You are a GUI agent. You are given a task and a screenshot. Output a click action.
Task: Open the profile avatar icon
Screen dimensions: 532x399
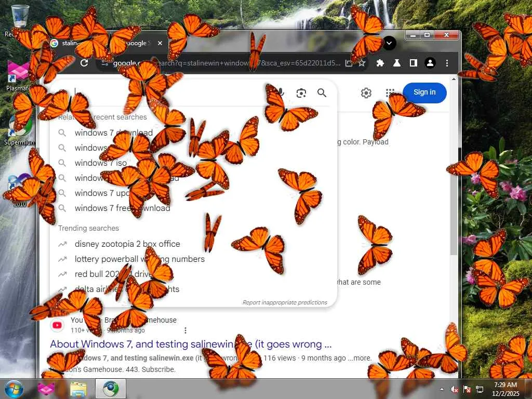click(430, 63)
